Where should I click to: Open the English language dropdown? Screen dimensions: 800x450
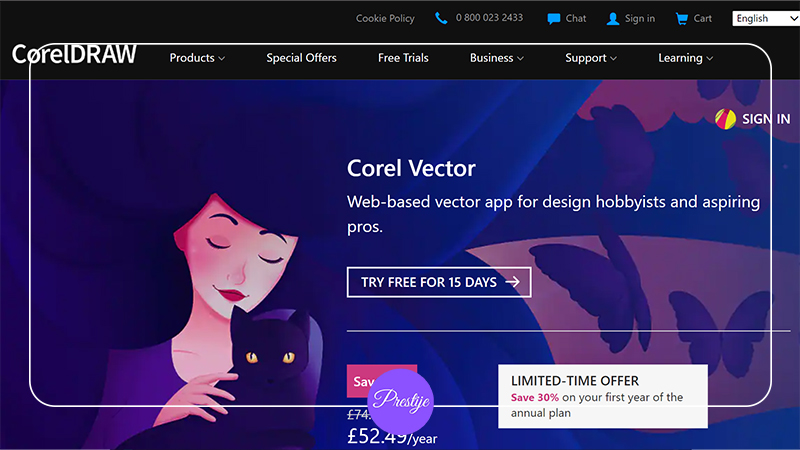click(766, 18)
